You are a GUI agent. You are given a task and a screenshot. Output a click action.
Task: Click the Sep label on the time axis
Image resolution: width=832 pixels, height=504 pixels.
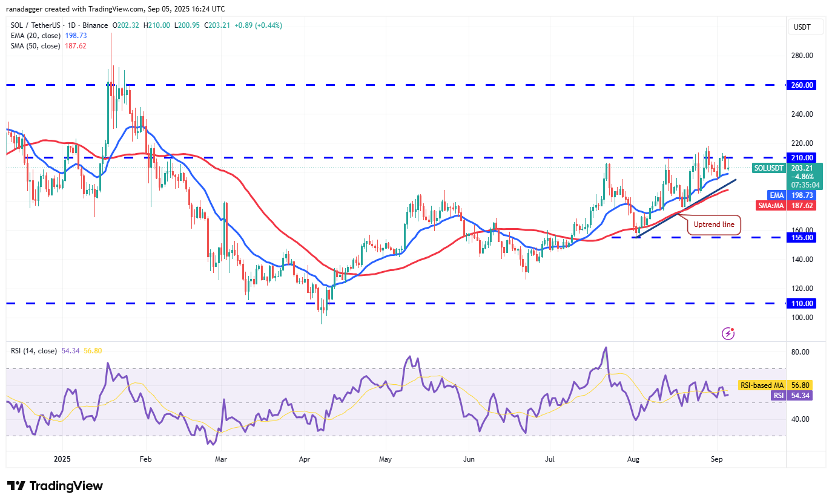[x=716, y=459]
